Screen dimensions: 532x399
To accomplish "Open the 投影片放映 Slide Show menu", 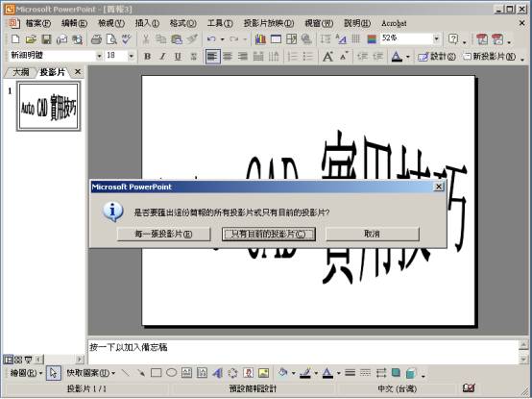I will (x=269, y=23).
